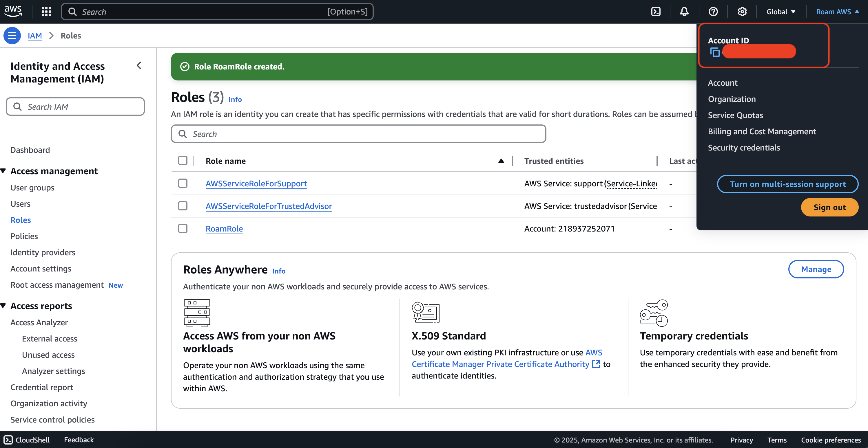Launch CloudShell from the top bar icon
Screen dimensions: 868x448
(656, 12)
